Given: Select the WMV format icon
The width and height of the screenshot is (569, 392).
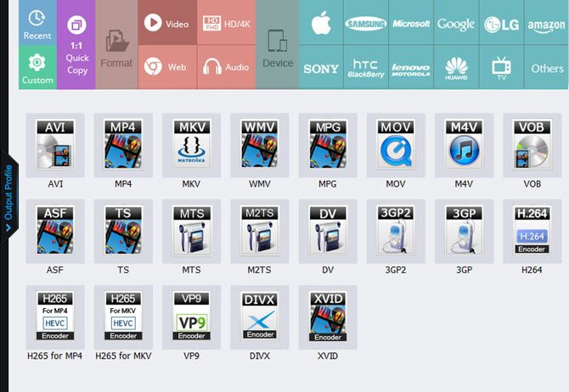Looking at the screenshot, I should click(x=260, y=145).
